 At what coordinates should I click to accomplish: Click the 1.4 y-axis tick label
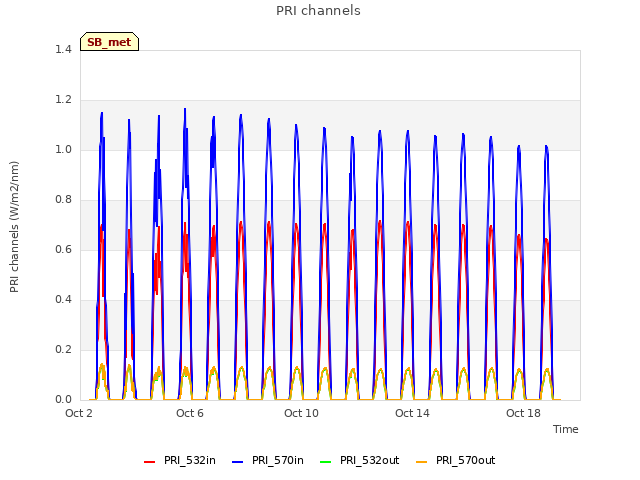tap(63, 49)
